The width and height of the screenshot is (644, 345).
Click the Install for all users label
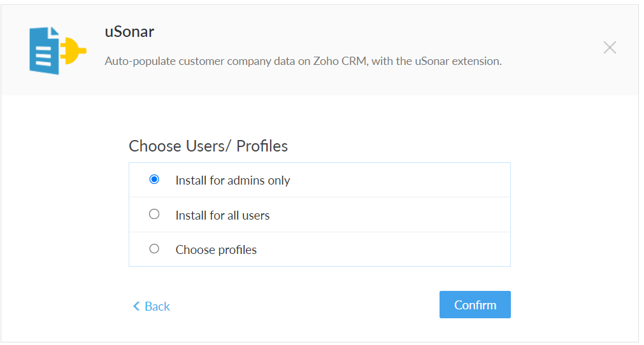click(x=222, y=216)
